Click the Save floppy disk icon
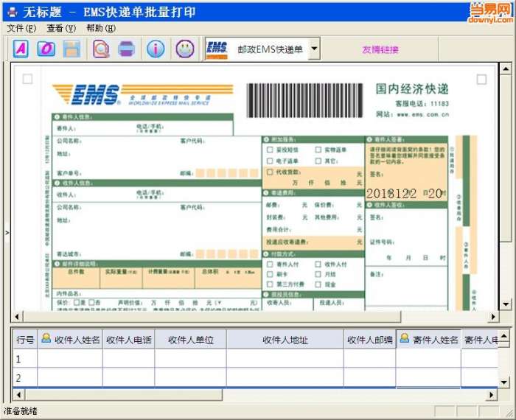516x420 pixels. pos(72,49)
